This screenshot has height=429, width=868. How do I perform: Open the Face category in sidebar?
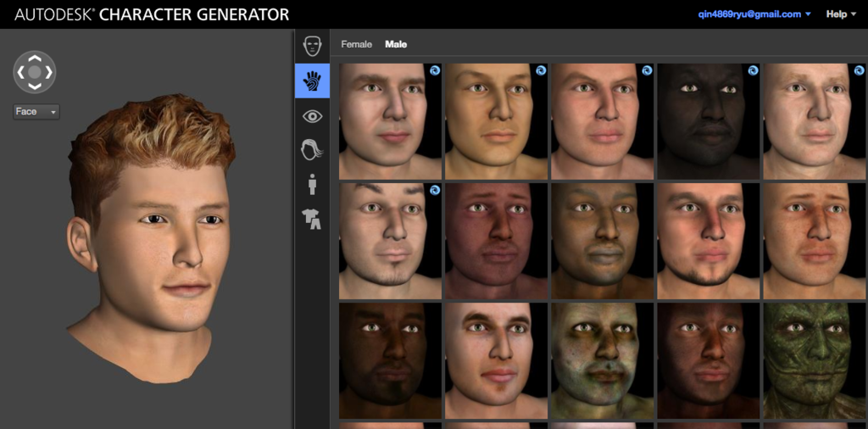[x=312, y=46]
